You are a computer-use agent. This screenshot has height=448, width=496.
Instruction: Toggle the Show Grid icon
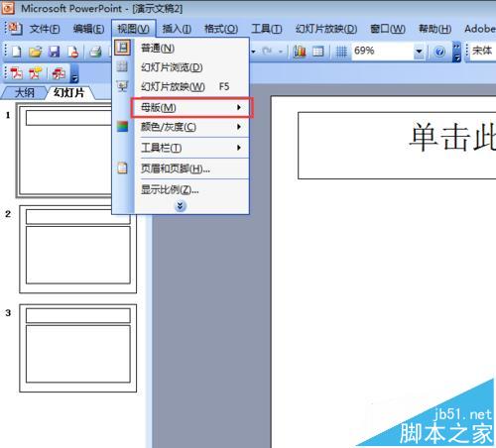coord(341,52)
